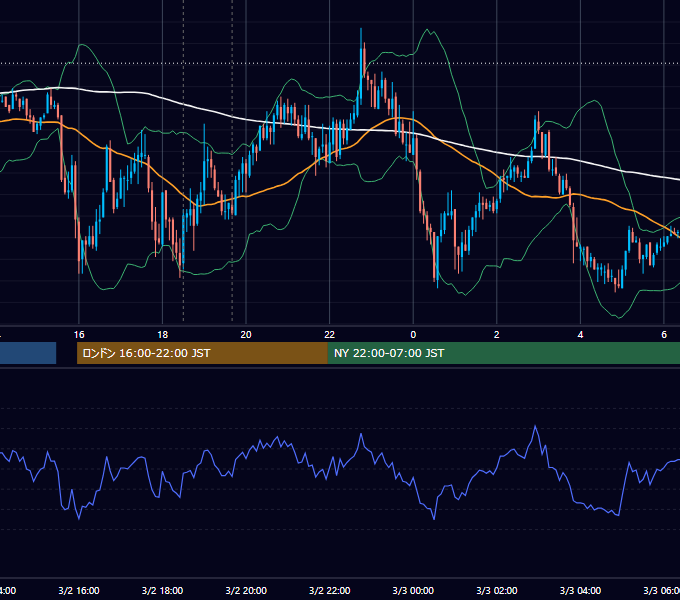Click the '3/2 20:00' date label

coord(246,591)
